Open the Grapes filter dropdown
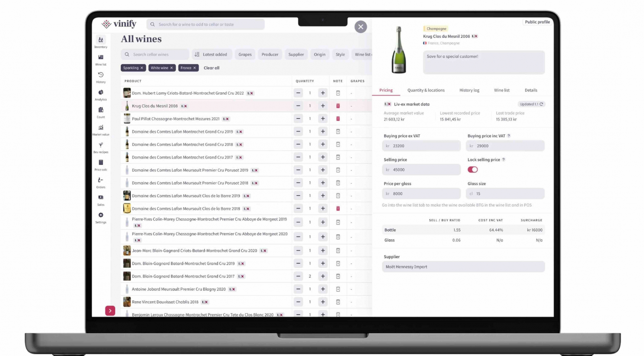Viewport: 644px width, 356px height. (x=245, y=54)
